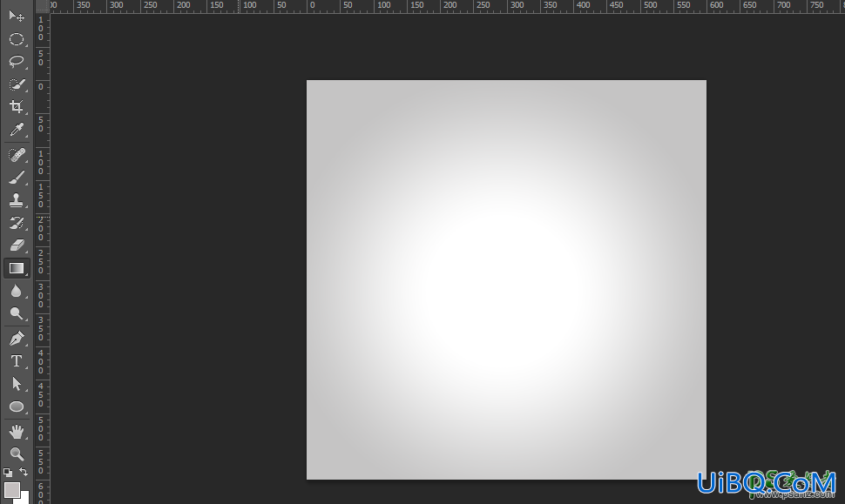Open the foreground color picker
Screen dimensions: 845x504
coord(12,490)
